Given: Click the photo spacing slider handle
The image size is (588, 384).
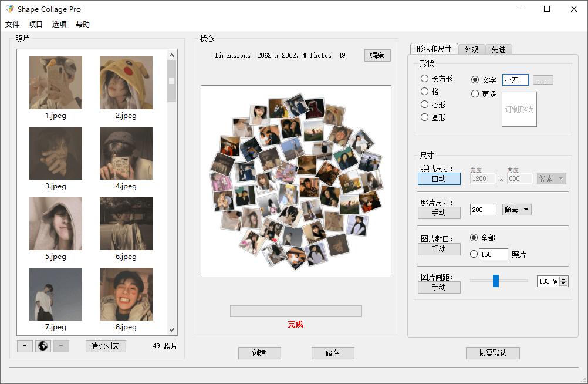Looking at the screenshot, I should 496,281.
